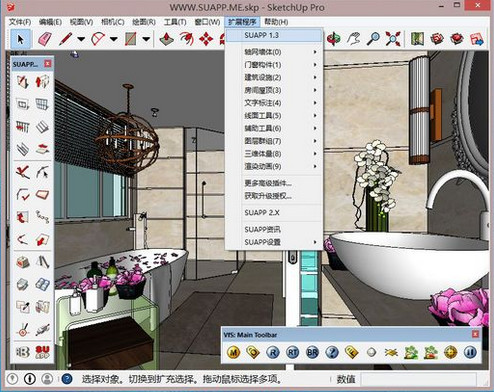Click the Zoom magnifier tool
This screenshot has width=494, height=392.
point(373,39)
